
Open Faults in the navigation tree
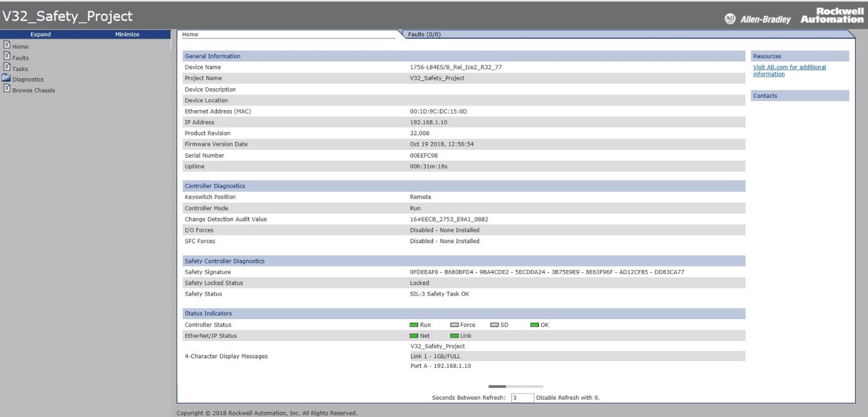pos(21,58)
